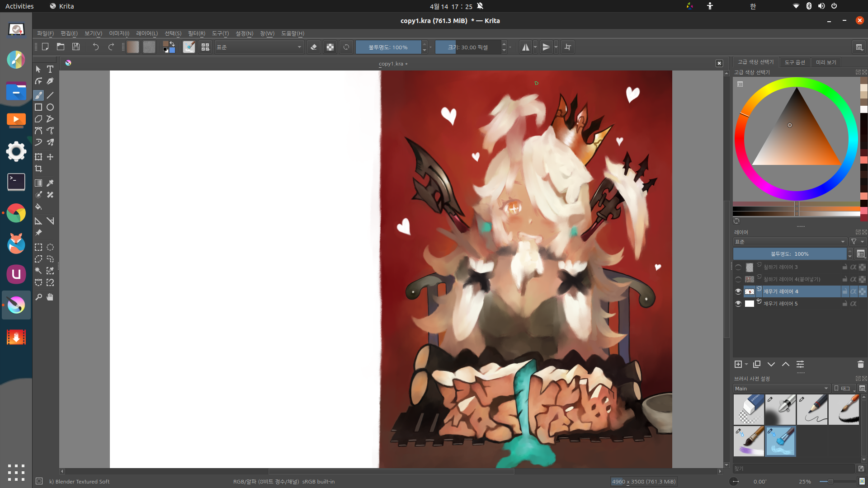
Task: Click the Redo arrow in toolbar
Action: pos(111,47)
